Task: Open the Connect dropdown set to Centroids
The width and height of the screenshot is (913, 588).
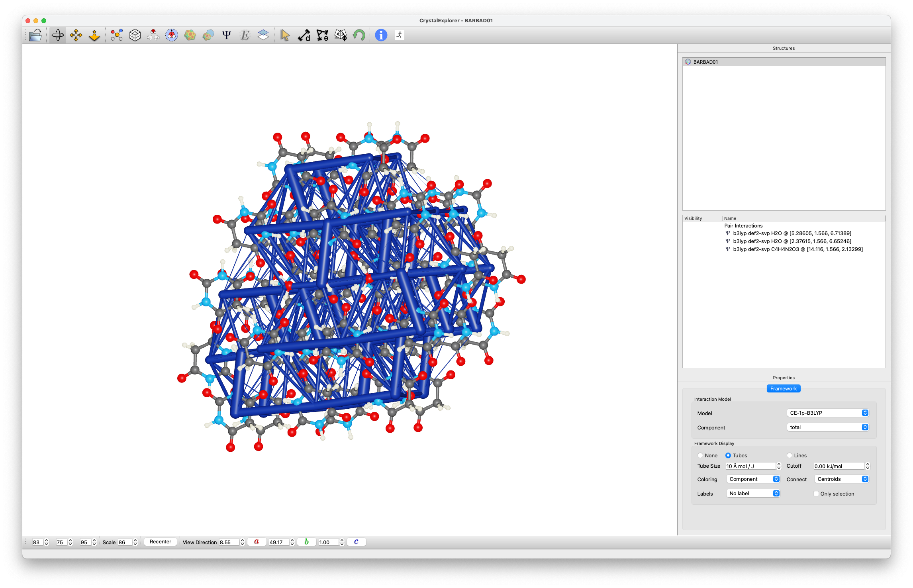Action: [841, 479]
